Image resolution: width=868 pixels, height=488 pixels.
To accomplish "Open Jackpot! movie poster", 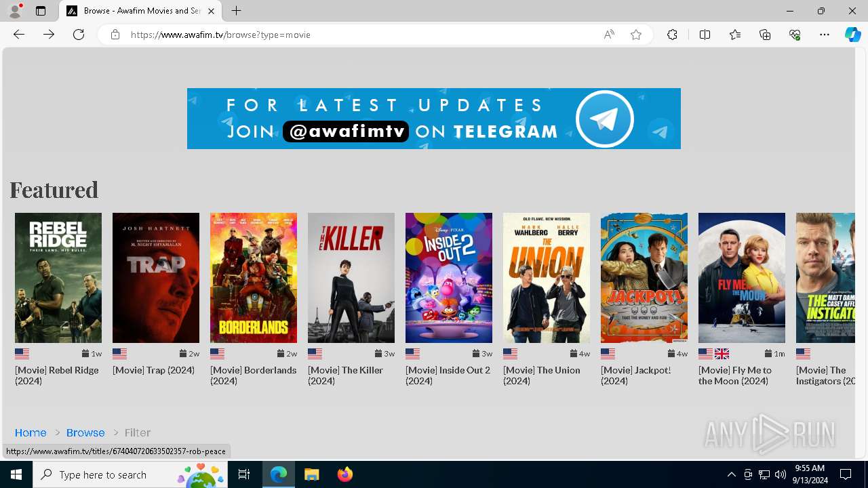I will pyautogui.click(x=644, y=278).
